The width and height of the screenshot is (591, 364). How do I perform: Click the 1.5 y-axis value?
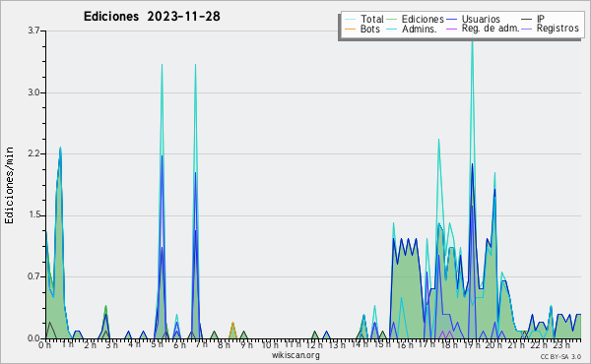[x=33, y=215]
